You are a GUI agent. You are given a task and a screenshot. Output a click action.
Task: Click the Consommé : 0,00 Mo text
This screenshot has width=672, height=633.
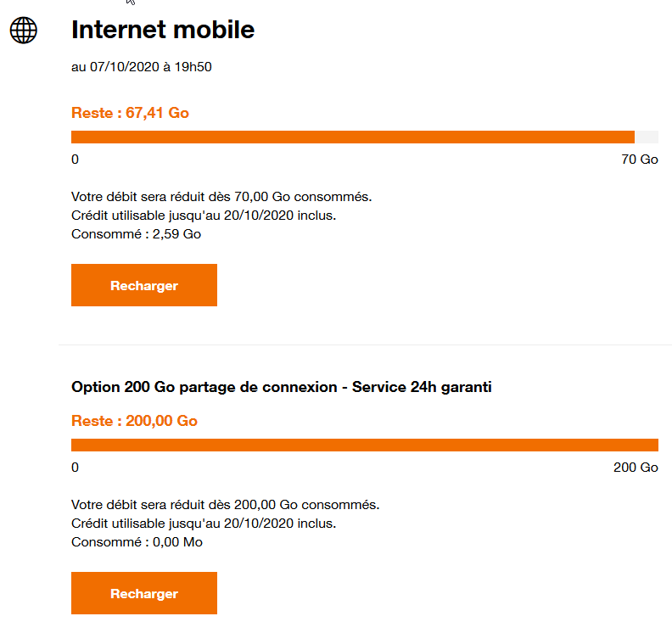(x=137, y=542)
